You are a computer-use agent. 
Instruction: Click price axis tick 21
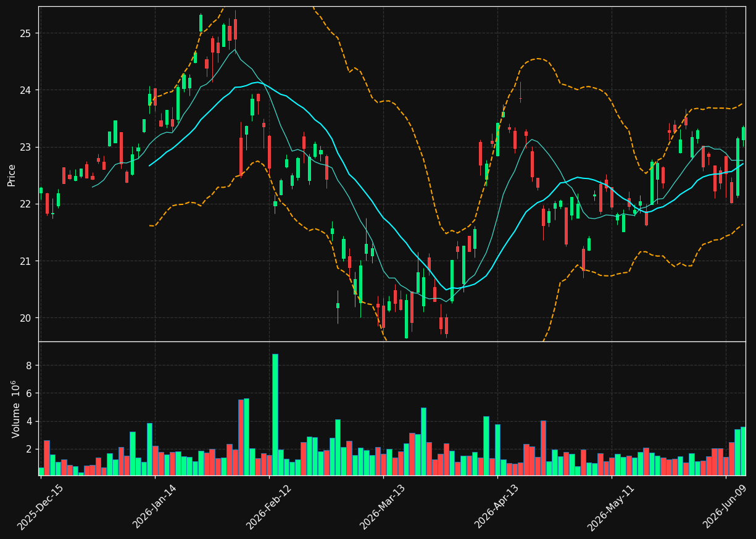point(27,261)
